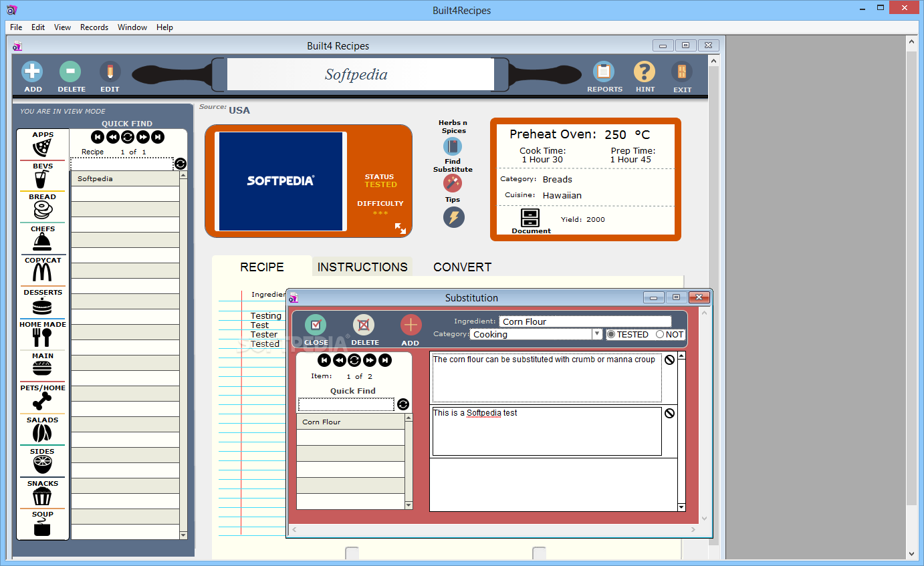
Task: Click ADD in Substitution window toolbar
Action: click(411, 325)
